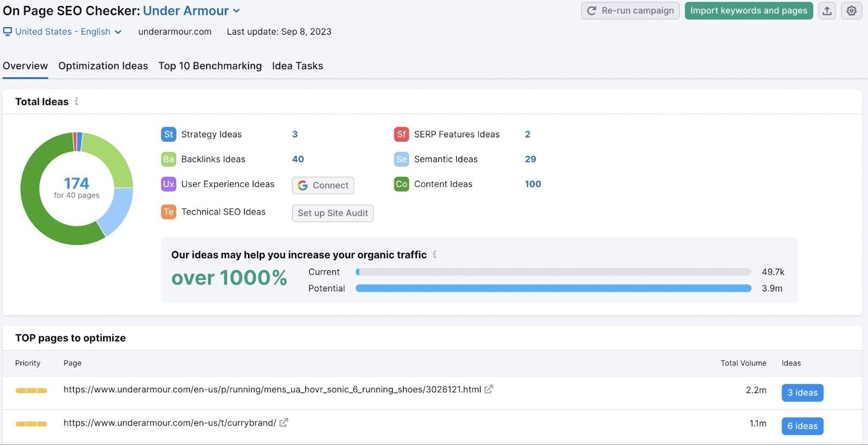868x445 pixels.
Task: Click the Ideas column header
Action: [x=791, y=363]
